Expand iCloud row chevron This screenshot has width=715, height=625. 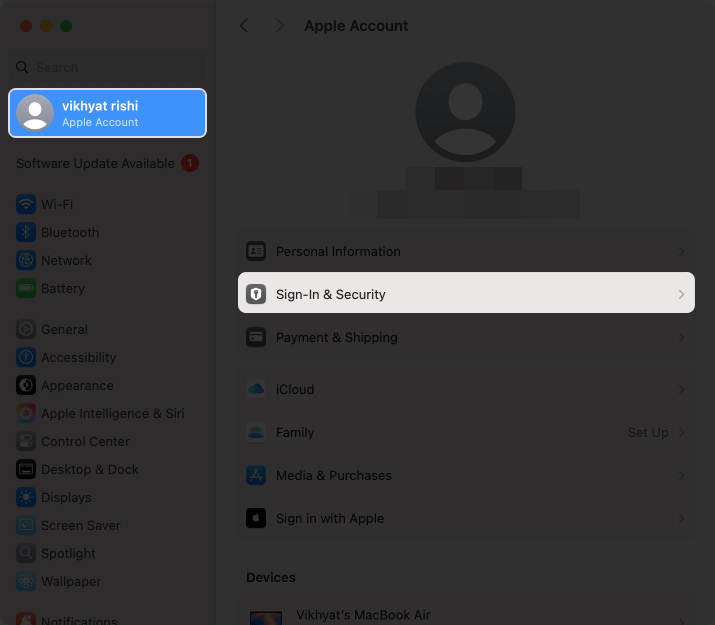[681, 389]
